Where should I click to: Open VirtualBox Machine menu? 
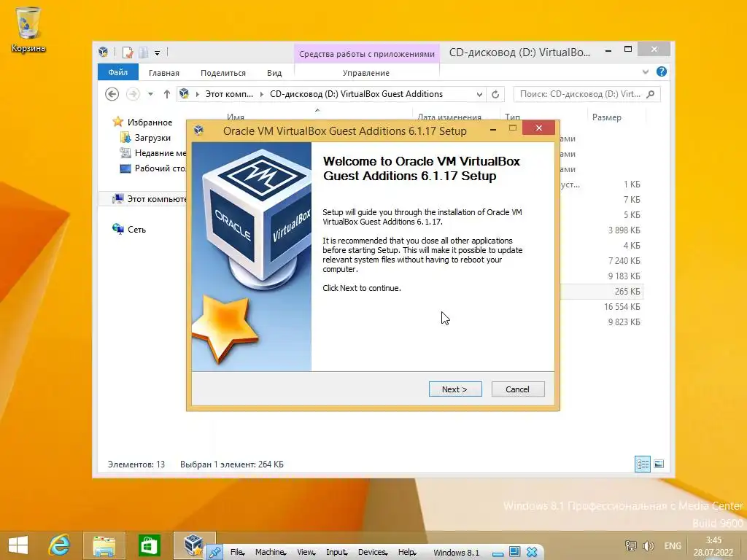click(x=271, y=553)
